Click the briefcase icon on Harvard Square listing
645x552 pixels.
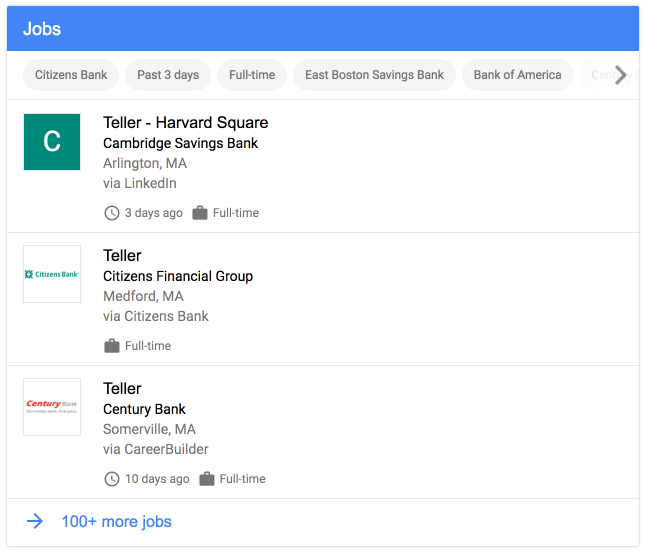click(x=200, y=213)
